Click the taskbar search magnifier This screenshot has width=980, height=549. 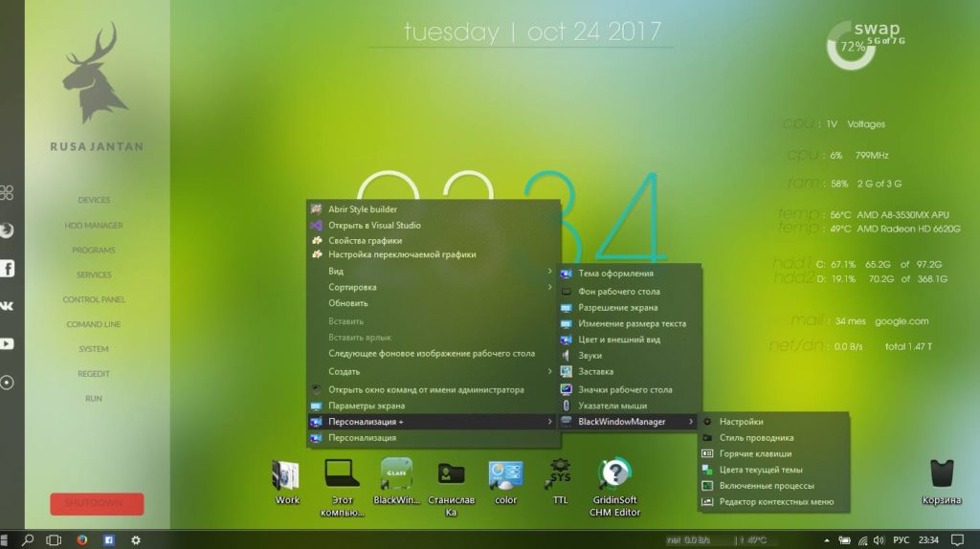click(28, 539)
